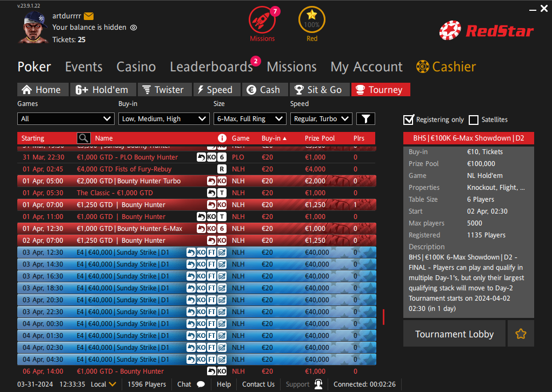Select The Classic - €1,000 GTD tournament
The height and width of the screenshot is (392, 552).
click(x=196, y=192)
